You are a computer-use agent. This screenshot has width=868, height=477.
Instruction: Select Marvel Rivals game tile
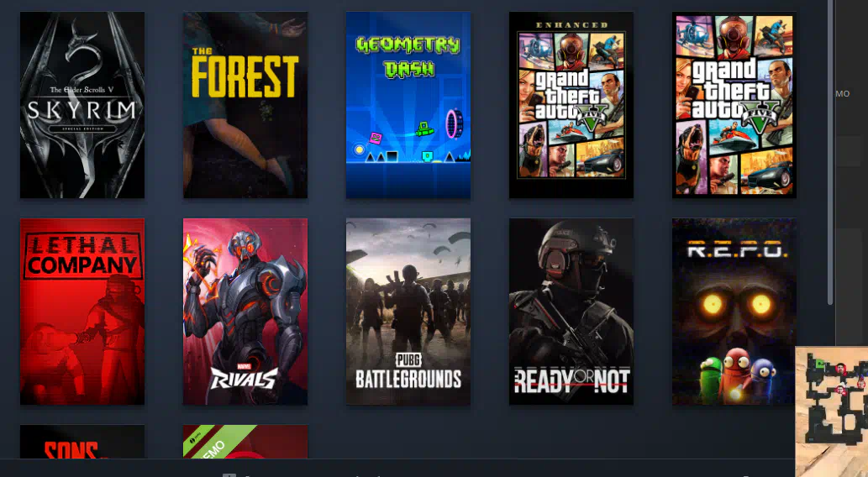pos(245,312)
